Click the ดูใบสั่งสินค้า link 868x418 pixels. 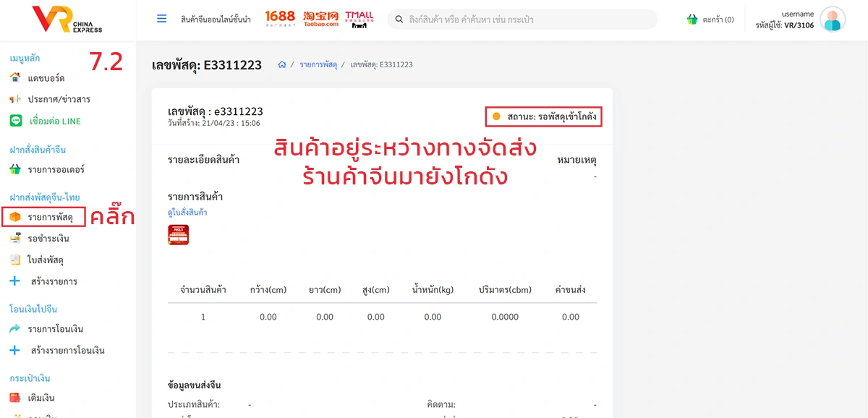(187, 213)
